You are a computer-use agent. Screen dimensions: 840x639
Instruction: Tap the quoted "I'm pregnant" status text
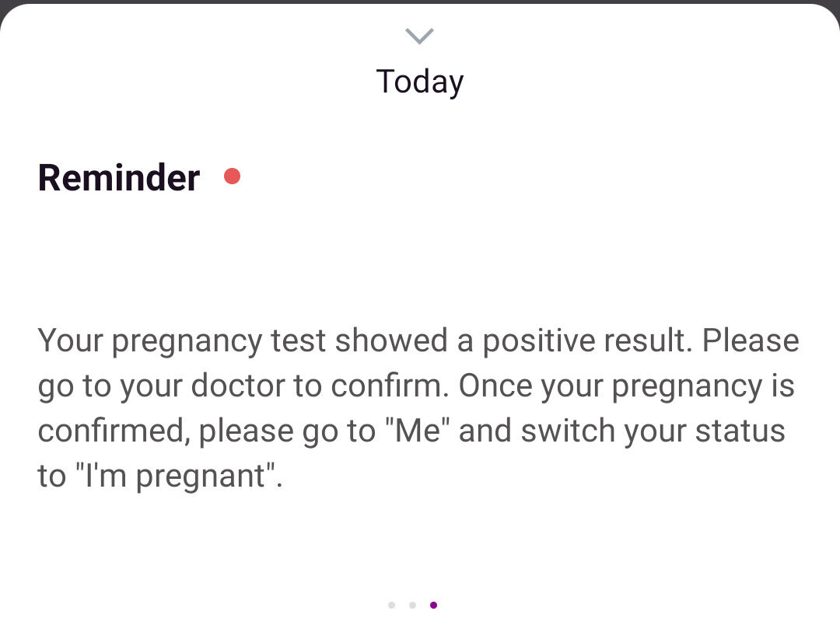pos(177,476)
